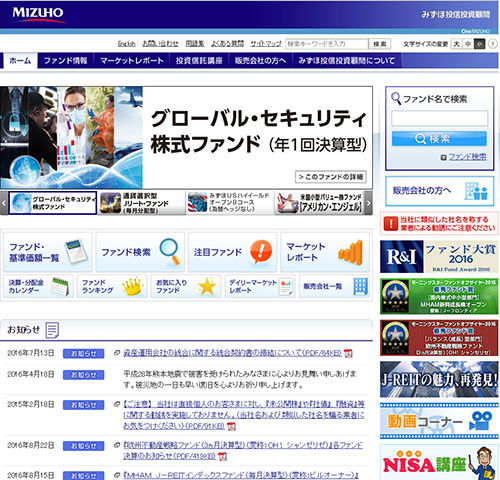Open 販売会社一覧 building tile
500x480 pixels.
point(334,286)
